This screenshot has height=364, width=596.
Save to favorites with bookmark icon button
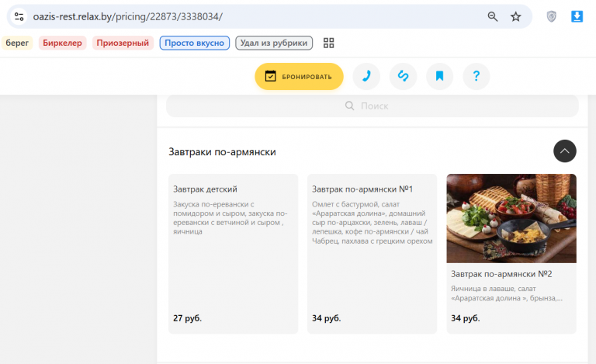[439, 76]
